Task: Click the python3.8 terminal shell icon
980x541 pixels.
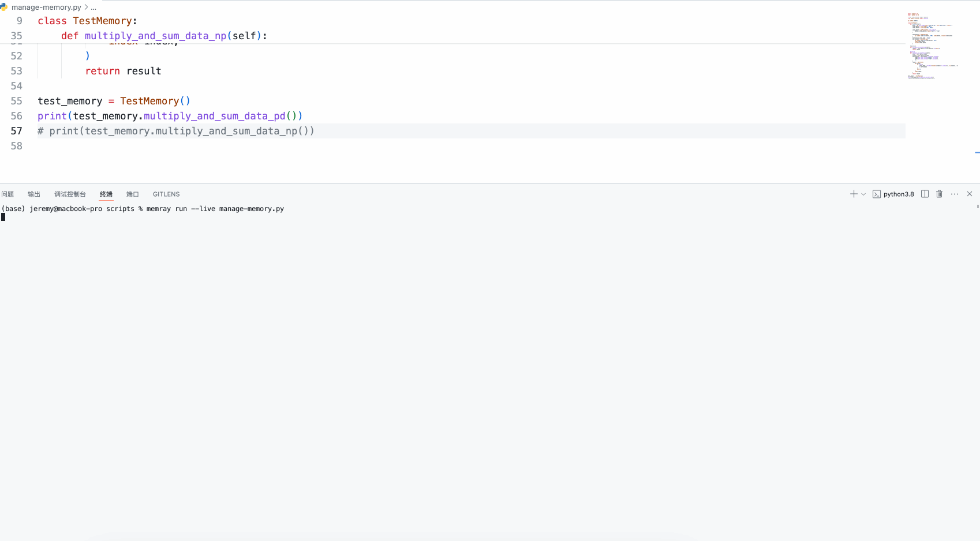Action: (x=877, y=194)
